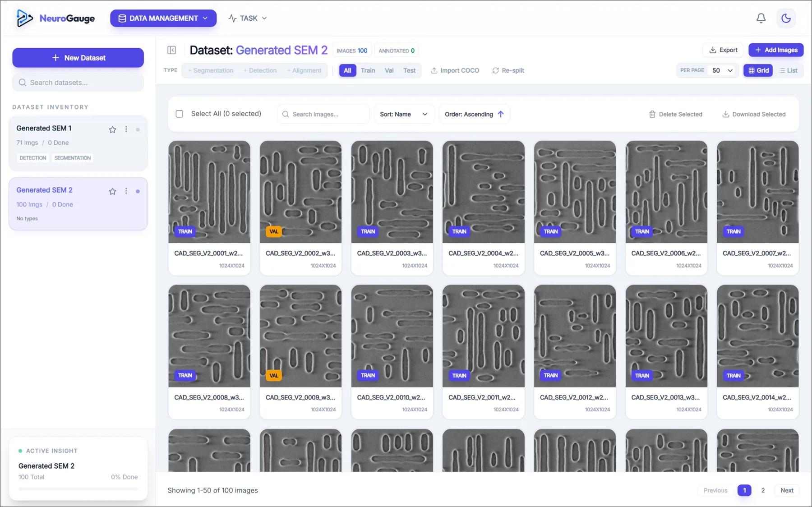812x507 pixels.
Task: Open the Sort: Name dropdown
Action: point(404,115)
